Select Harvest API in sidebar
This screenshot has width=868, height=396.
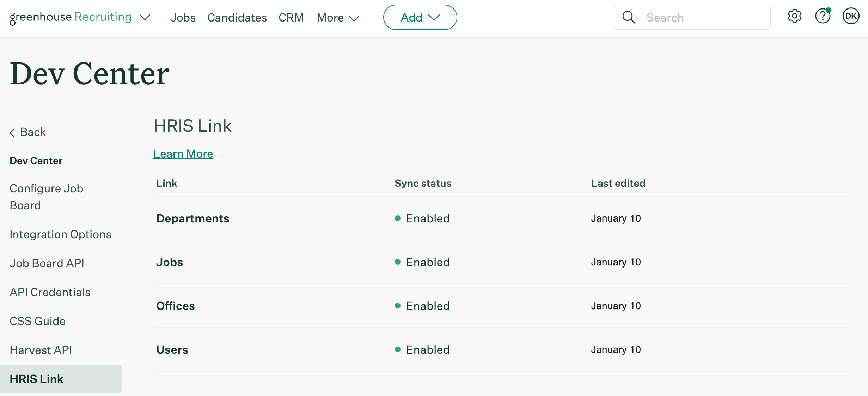coord(41,349)
